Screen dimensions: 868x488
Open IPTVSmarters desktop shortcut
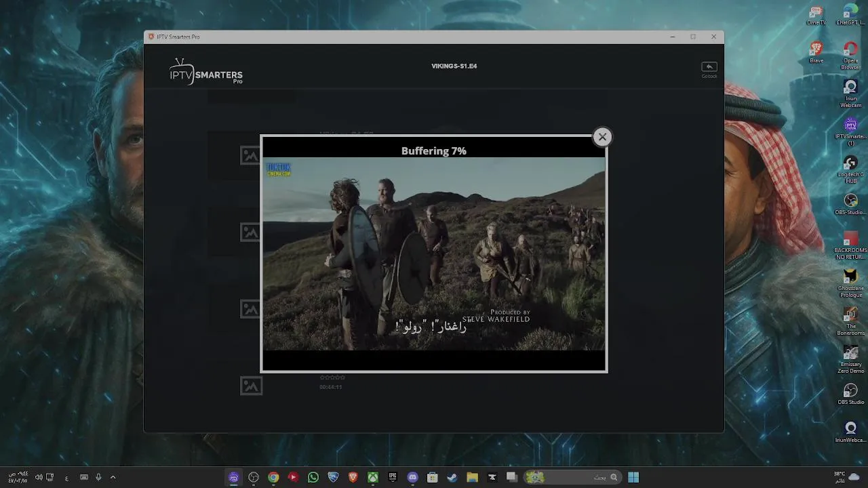tap(850, 131)
